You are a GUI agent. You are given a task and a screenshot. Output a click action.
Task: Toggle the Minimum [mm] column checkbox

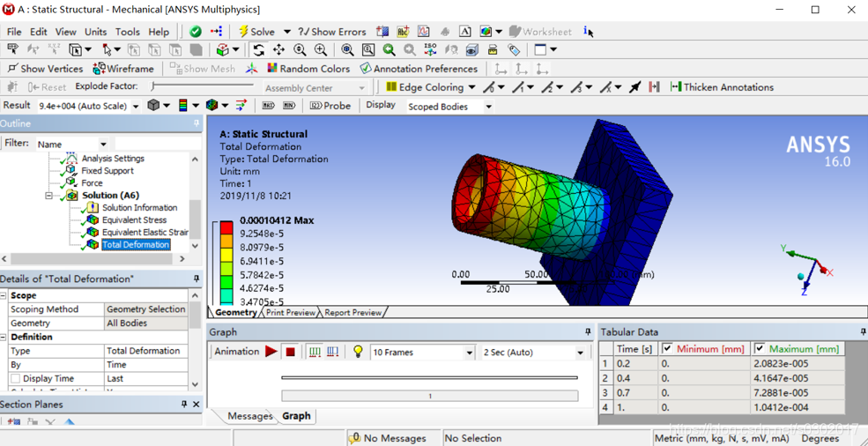click(x=667, y=348)
